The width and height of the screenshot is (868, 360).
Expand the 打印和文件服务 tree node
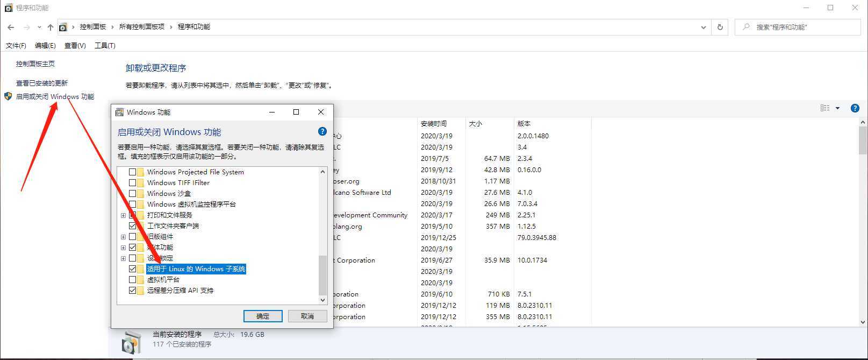coord(123,215)
